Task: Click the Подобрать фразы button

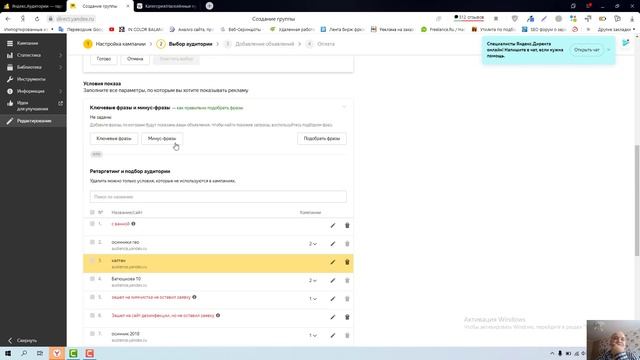Action: 322,138
